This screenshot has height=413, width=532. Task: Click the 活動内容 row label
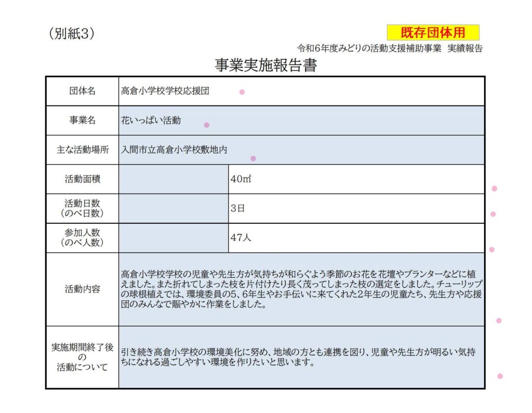click(83, 289)
